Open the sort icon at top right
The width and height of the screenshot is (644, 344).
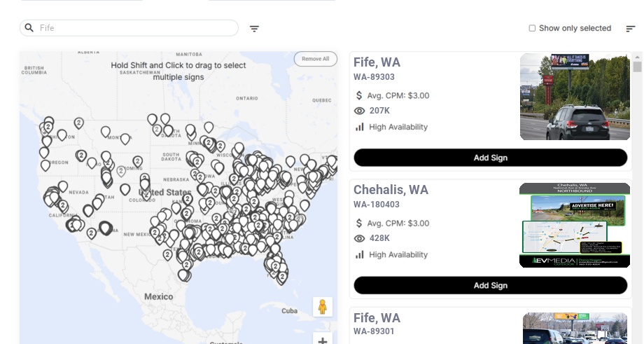pyautogui.click(x=631, y=29)
